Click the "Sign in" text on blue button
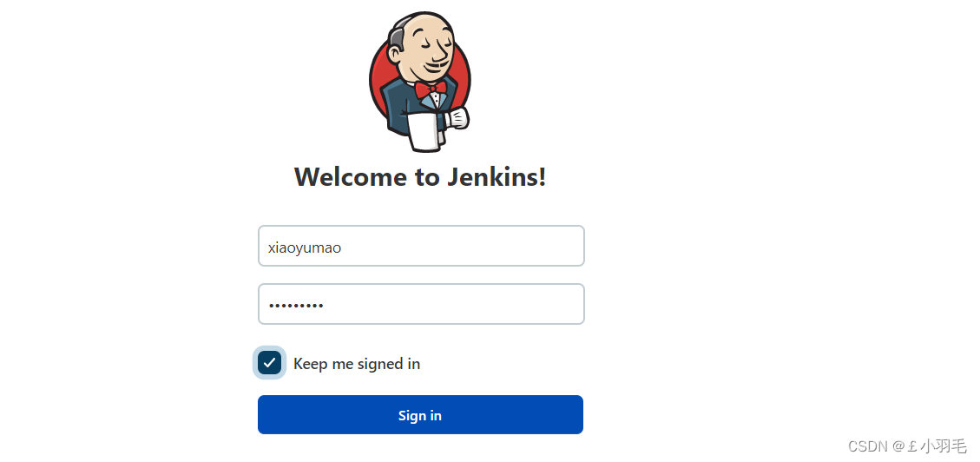 pos(420,415)
